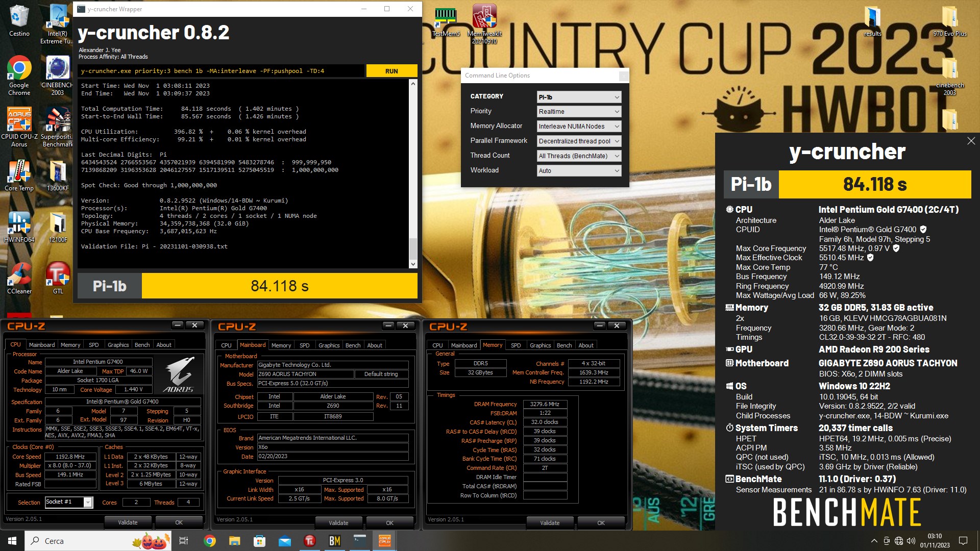Open Superposition Benchmark desktop icon
The height and width of the screenshot is (551, 980).
(58, 127)
